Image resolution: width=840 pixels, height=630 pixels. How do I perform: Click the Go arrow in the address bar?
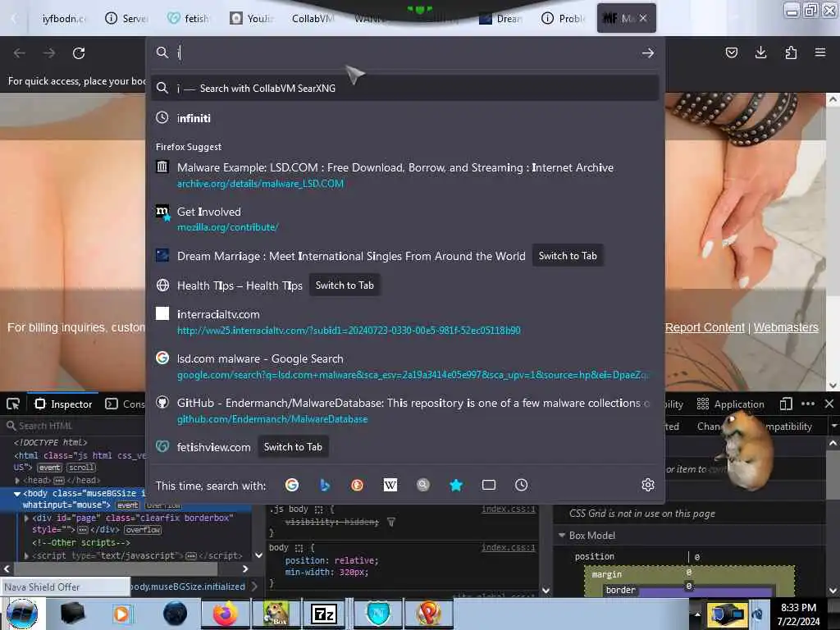pos(648,52)
